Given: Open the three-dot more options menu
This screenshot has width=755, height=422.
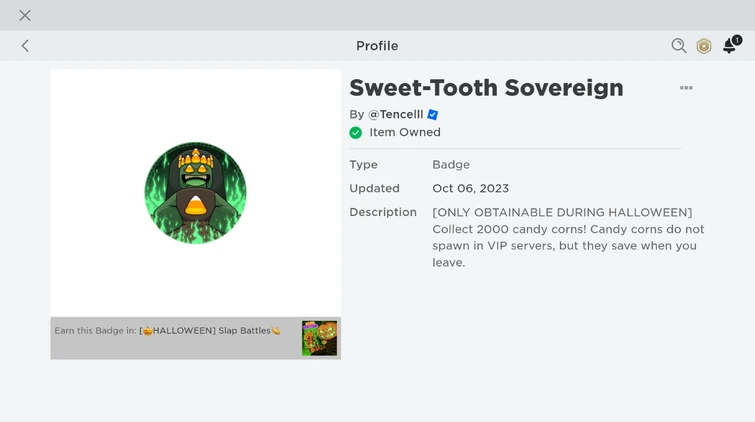Looking at the screenshot, I should tap(686, 88).
